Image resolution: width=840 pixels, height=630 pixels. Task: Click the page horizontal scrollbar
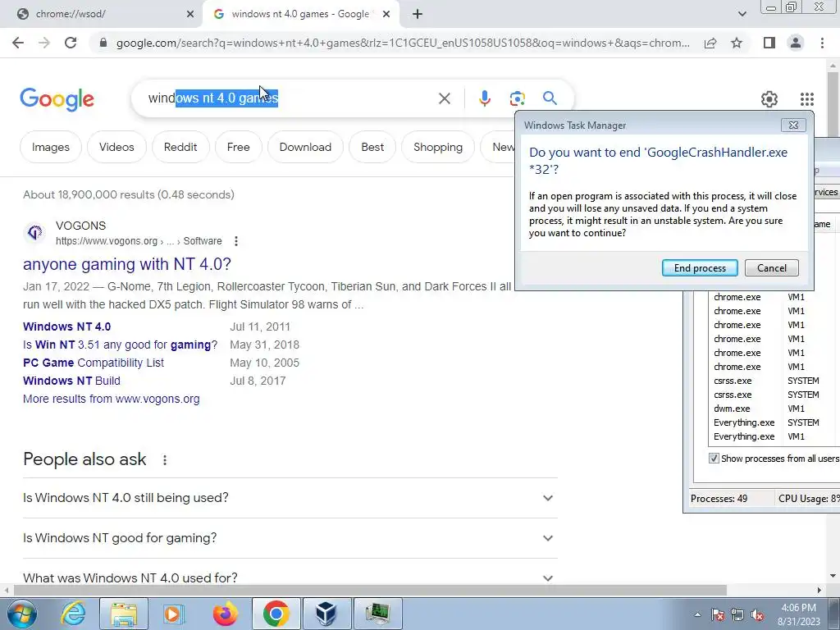coord(370,591)
